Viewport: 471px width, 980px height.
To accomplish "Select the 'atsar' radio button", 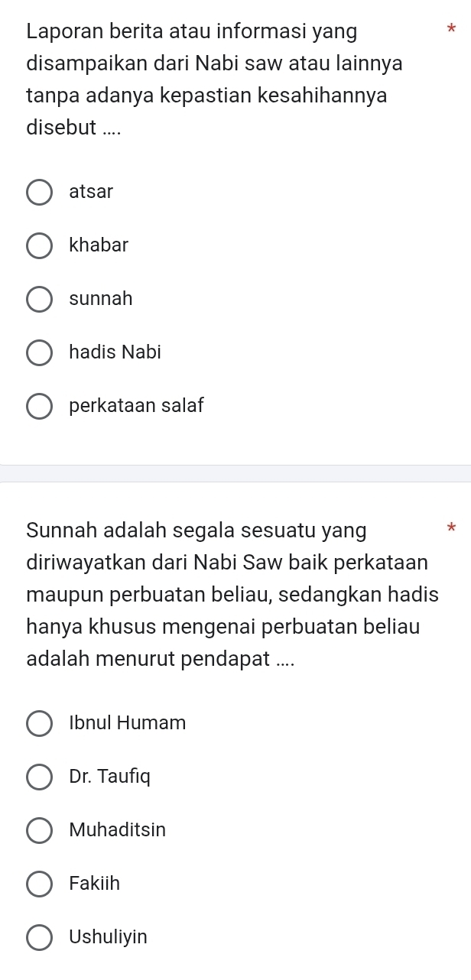I will pyautogui.click(x=40, y=193).
